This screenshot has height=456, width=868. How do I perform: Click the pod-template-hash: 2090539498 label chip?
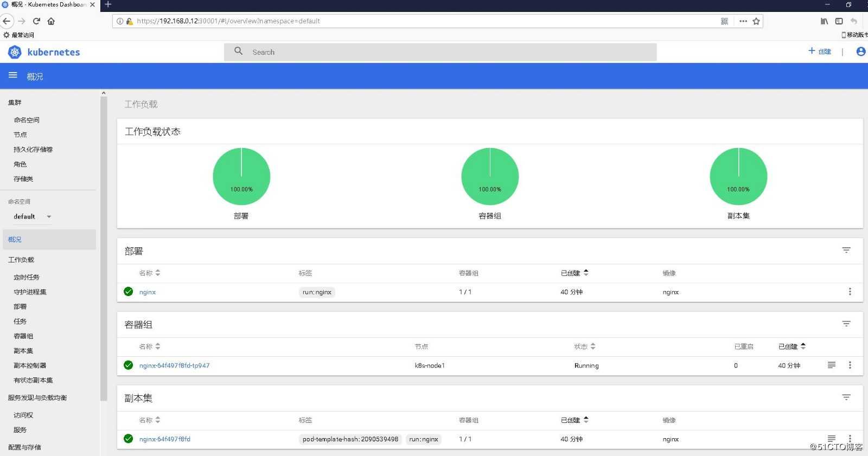pyautogui.click(x=350, y=439)
